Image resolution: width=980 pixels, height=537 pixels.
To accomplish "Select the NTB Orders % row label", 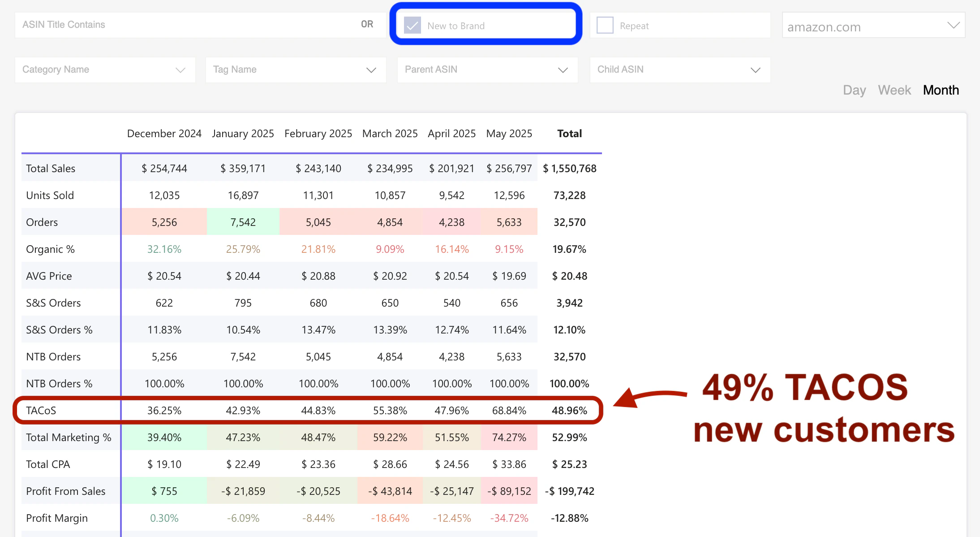I will tap(59, 384).
